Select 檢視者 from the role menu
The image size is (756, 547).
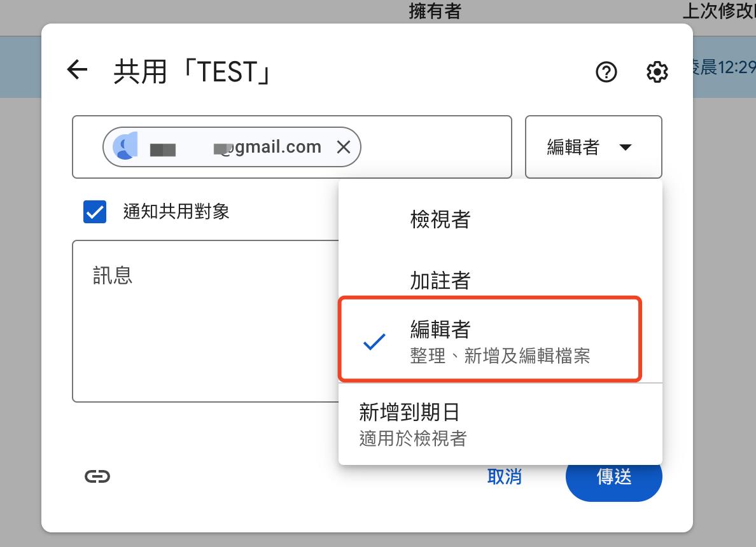(x=440, y=219)
